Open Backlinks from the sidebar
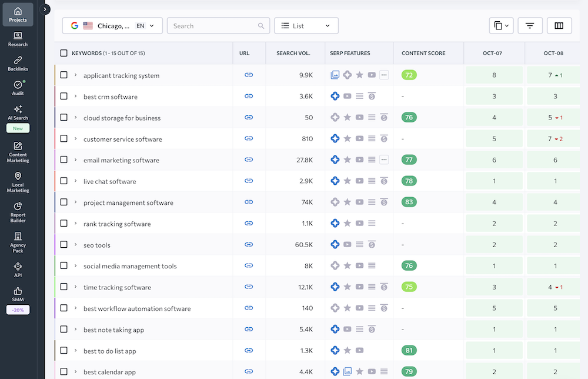The image size is (588, 379). [18, 64]
